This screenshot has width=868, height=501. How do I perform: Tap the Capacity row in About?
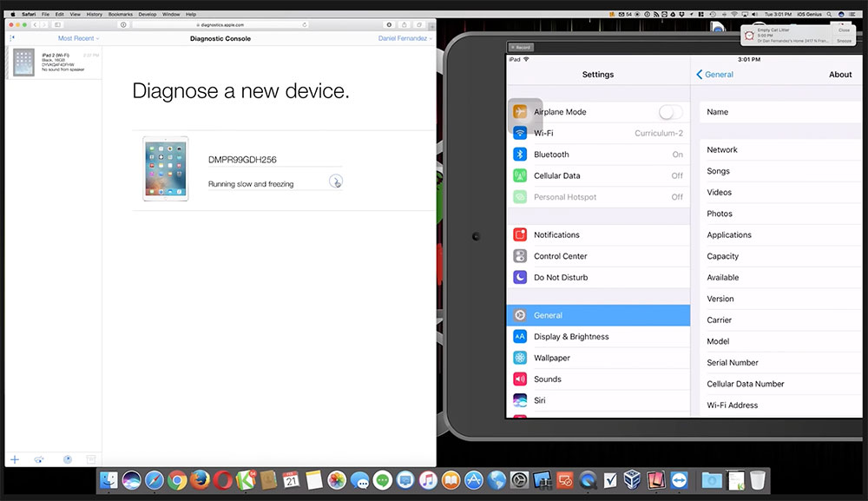coord(781,256)
